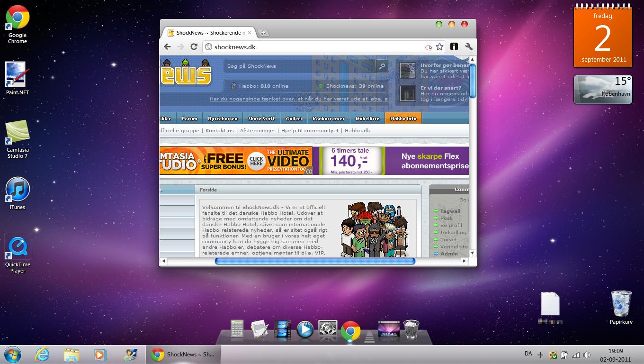
Task: Click the calendar gadget showing fredag 2
Action: click(602, 36)
